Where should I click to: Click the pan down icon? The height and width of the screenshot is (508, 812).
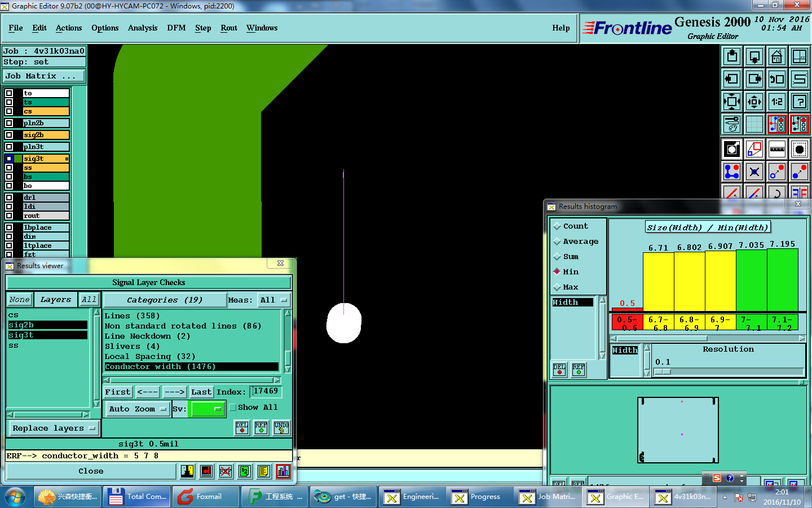(x=754, y=56)
